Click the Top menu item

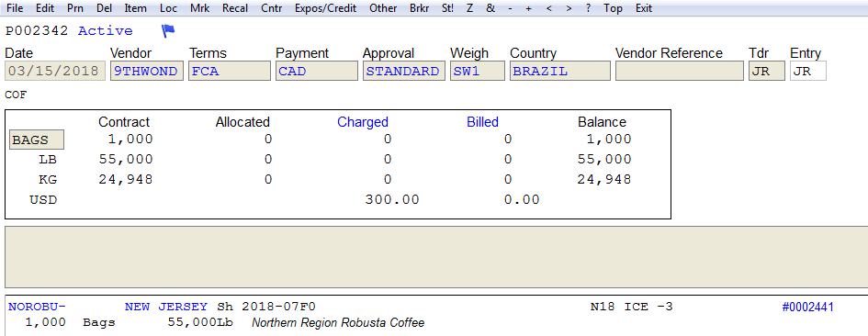click(613, 8)
